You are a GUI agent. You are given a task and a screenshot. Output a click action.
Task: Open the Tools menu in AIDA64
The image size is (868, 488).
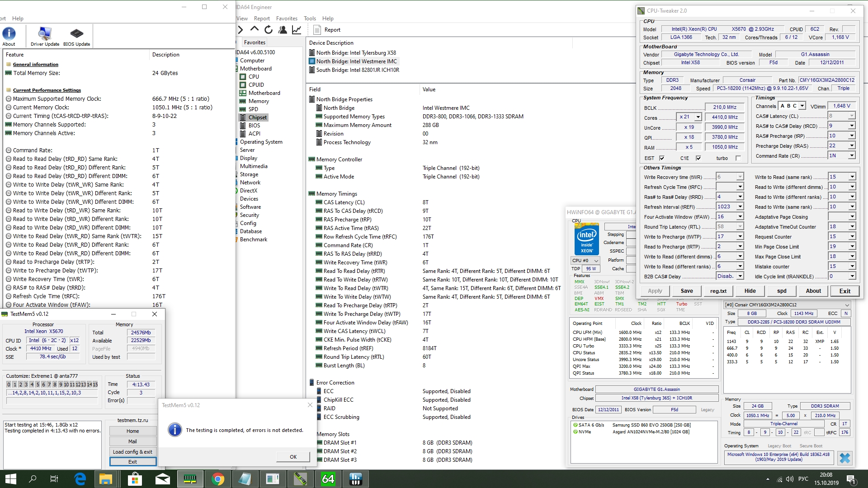click(310, 19)
